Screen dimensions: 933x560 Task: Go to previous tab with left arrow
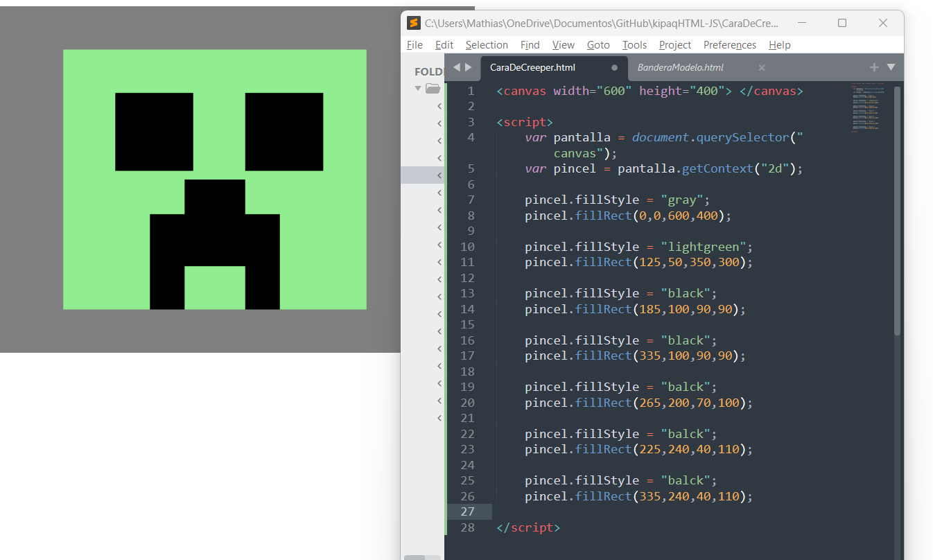pyautogui.click(x=456, y=67)
